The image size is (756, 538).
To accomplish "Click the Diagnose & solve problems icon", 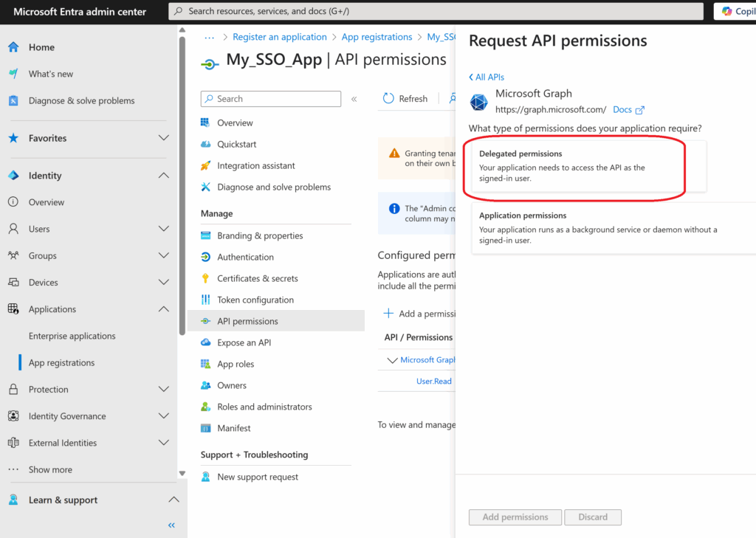I will [13, 100].
